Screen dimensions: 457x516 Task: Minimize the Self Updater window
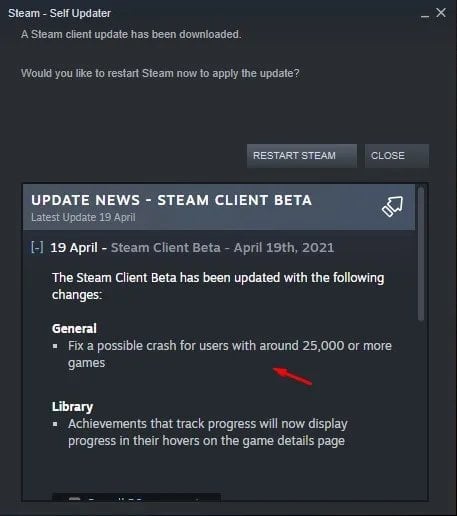pyautogui.click(x=425, y=14)
